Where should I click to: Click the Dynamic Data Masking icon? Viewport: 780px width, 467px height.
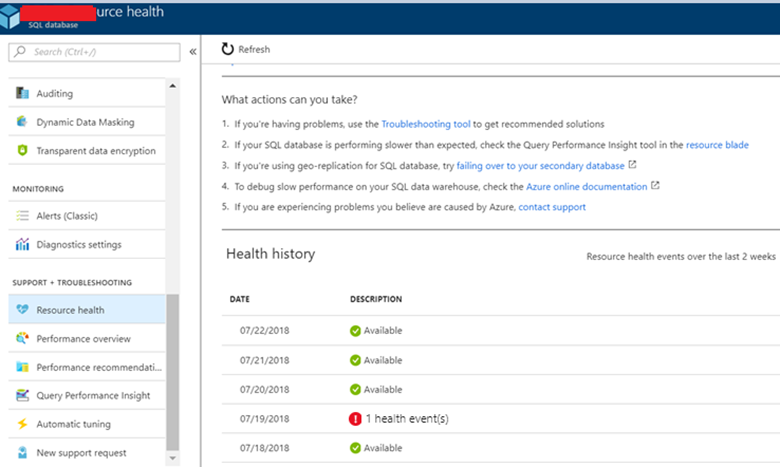coord(22,121)
